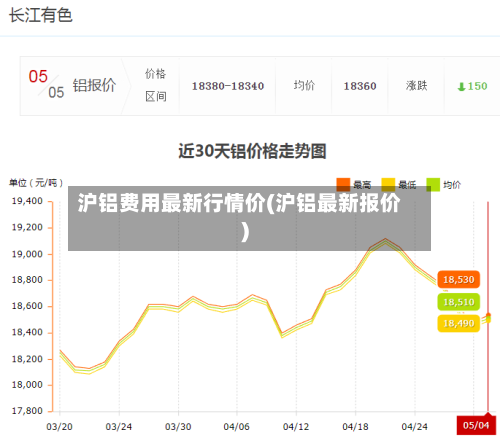Click the 03/30 x-axis date label
500x438 pixels.
tap(178, 427)
